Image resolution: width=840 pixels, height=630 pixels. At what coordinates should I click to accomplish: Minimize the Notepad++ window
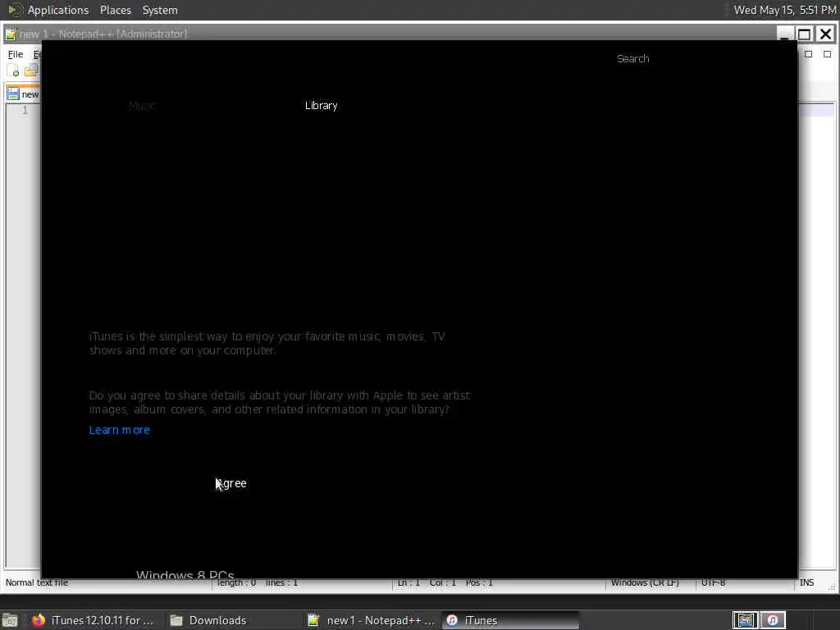click(x=785, y=34)
